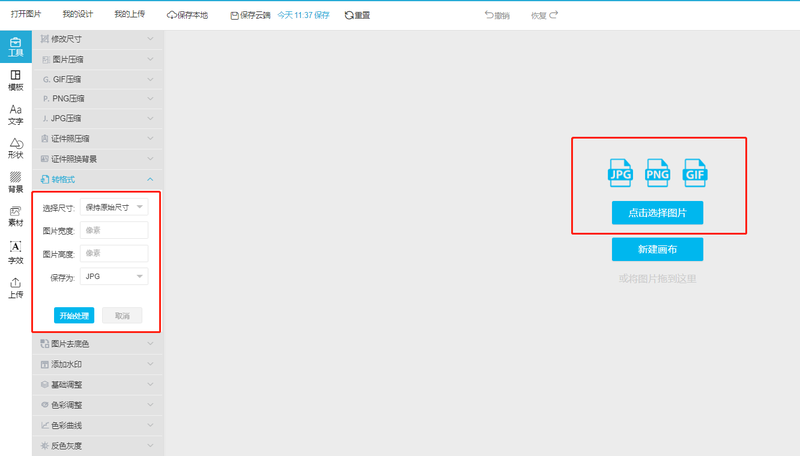Click the 图片去底色 icon
The image size is (800, 456).
pos(44,344)
